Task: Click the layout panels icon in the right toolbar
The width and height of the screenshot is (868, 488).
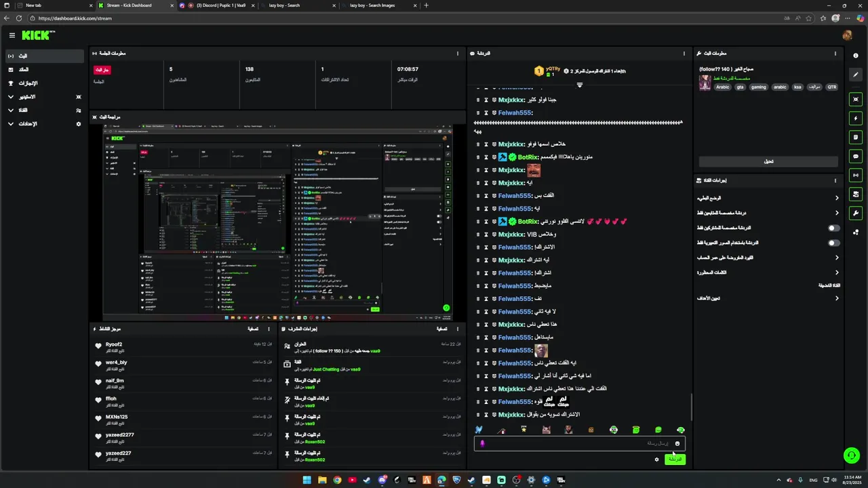Action: 856,194
